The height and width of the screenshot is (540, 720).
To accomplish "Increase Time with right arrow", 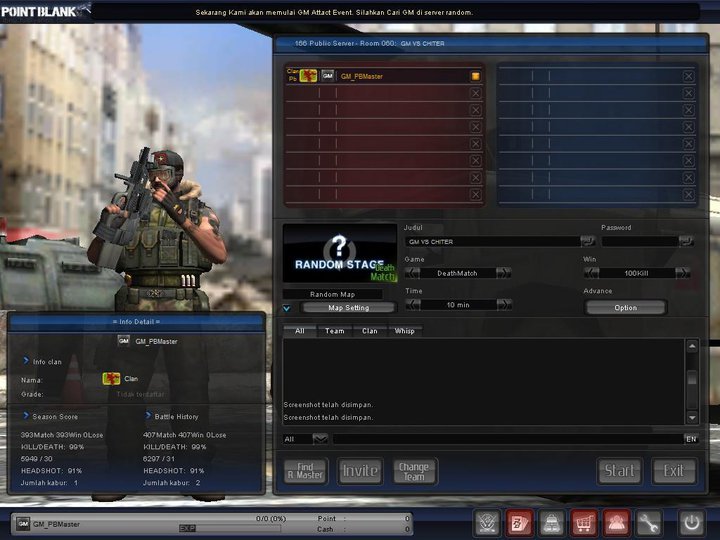I will coord(504,304).
